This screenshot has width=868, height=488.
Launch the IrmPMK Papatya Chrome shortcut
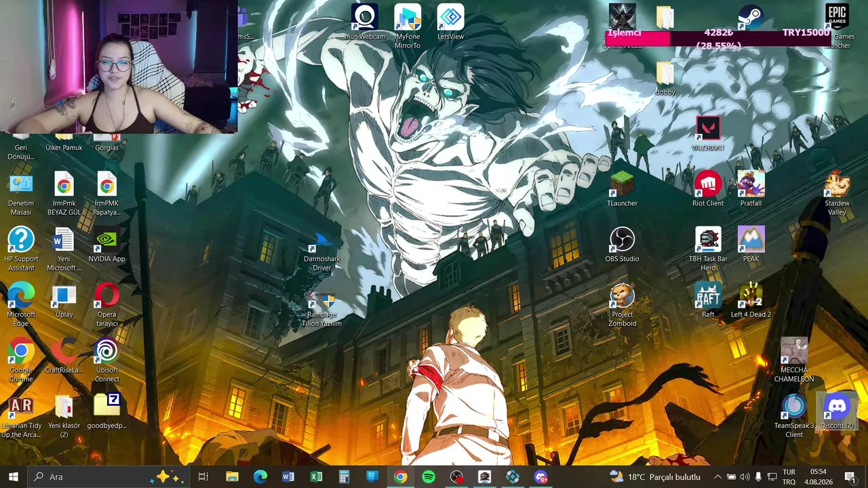(x=106, y=194)
